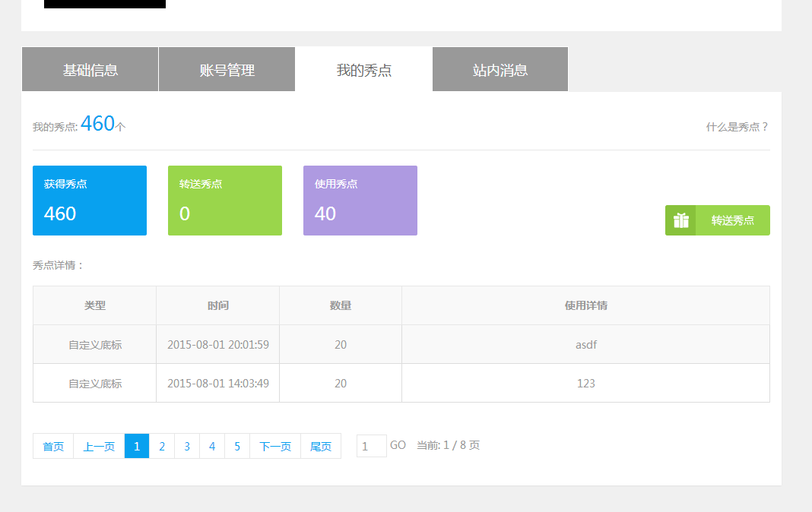Click the GO page-jump button
Viewport: 812px width, 512px height.
(398, 445)
